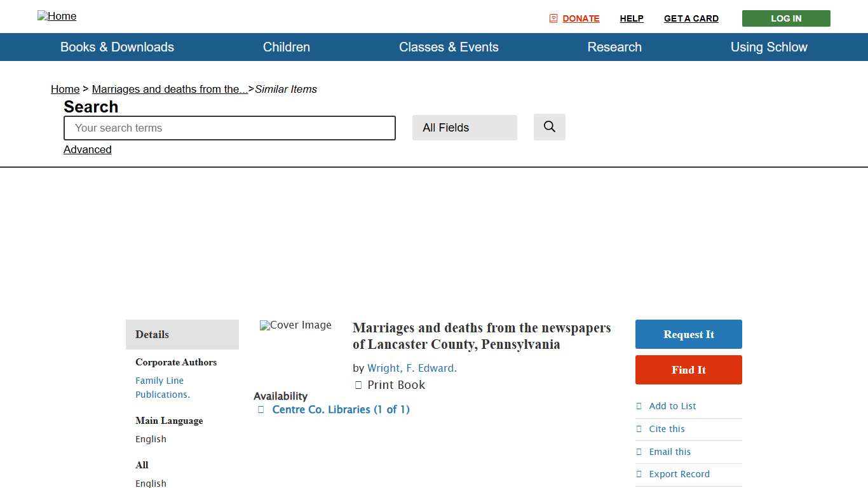This screenshot has width=868, height=488.
Task: Click the search magnifying glass icon
Action: [548, 127]
